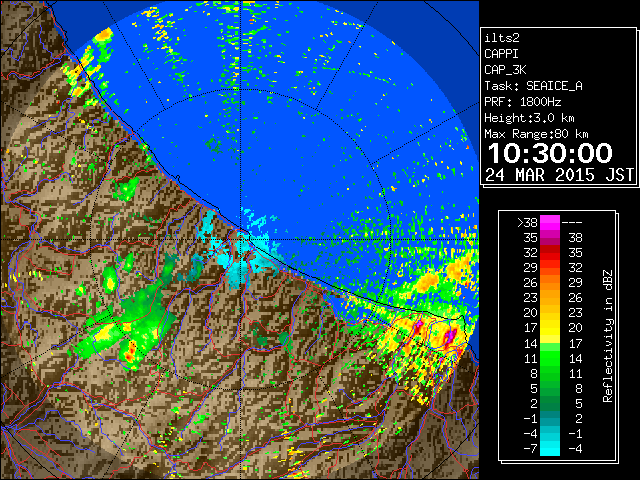
Task: Click the '-7' legend label
Action: (530, 449)
